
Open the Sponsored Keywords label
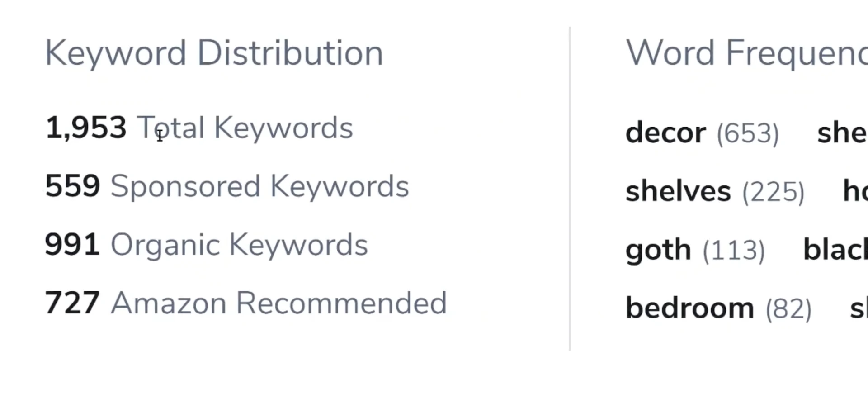(x=259, y=186)
